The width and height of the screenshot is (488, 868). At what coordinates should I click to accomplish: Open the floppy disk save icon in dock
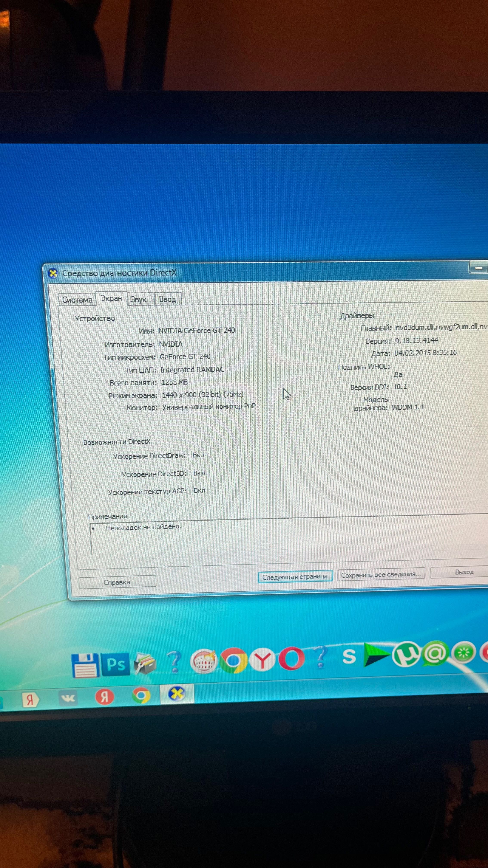(x=86, y=665)
